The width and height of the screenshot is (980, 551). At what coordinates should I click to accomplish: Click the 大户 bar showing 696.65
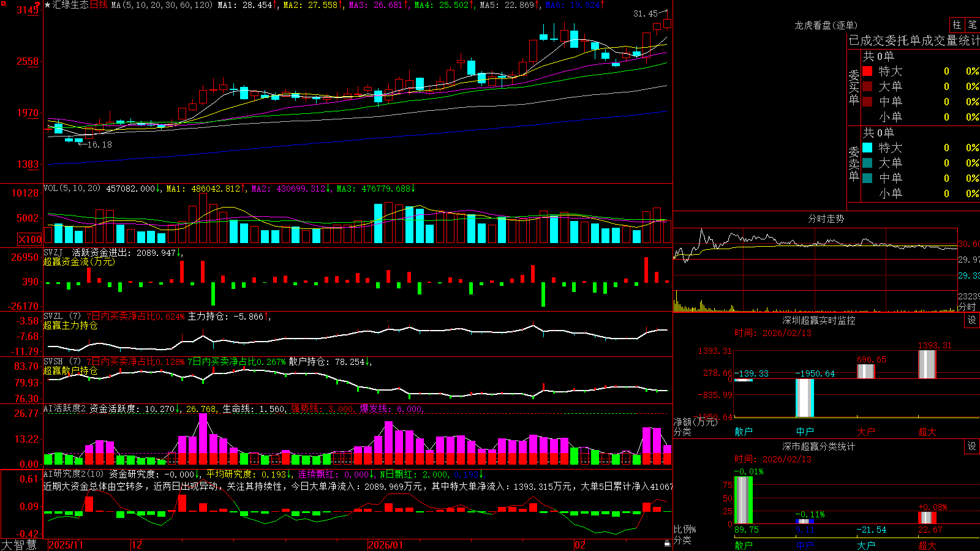866,372
